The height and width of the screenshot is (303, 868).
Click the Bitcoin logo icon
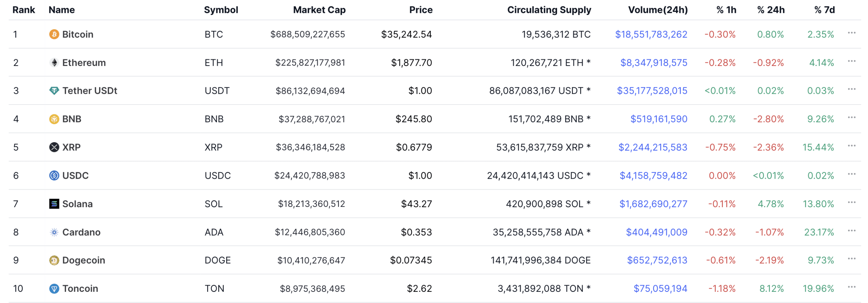click(x=54, y=34)
